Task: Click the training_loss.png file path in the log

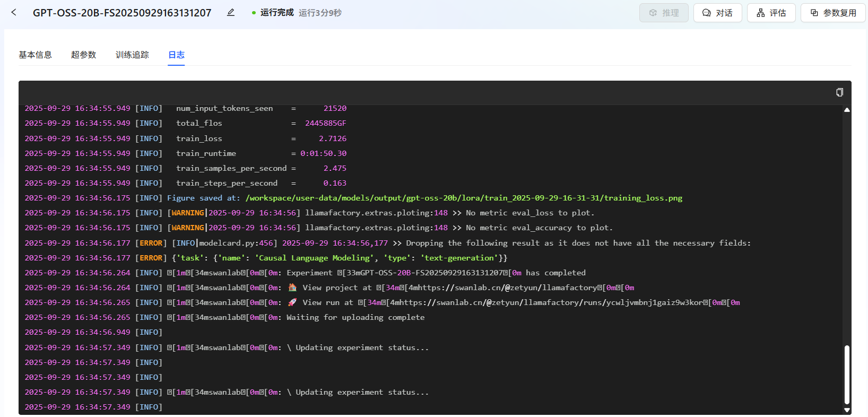Action: 463,198
